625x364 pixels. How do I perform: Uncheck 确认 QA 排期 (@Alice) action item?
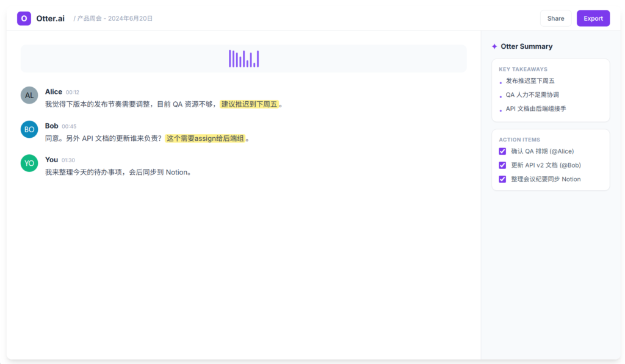click(x=502, y=151)
